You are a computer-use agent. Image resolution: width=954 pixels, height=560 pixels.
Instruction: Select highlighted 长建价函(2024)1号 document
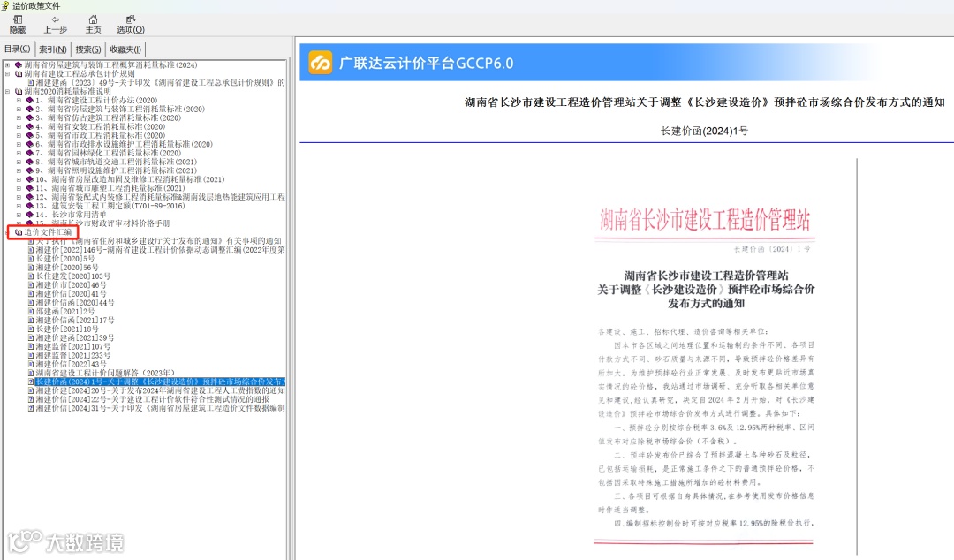(x=159, y=382)
